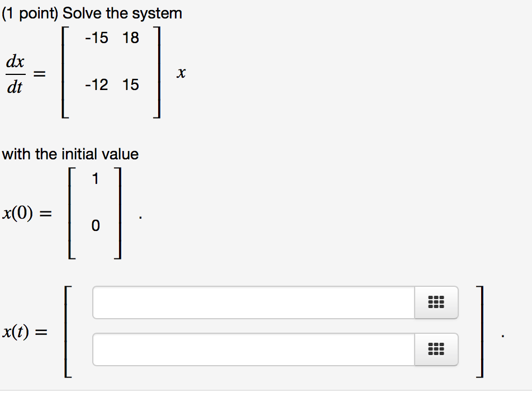Click the grid icon beside the top answer box
The height and width of the screenshot is (397, 532).
pyautogui.click(x=436, y=303)
